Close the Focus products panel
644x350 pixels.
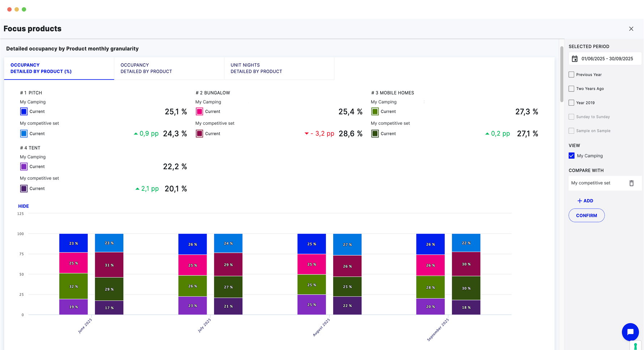tap(631, 29)
